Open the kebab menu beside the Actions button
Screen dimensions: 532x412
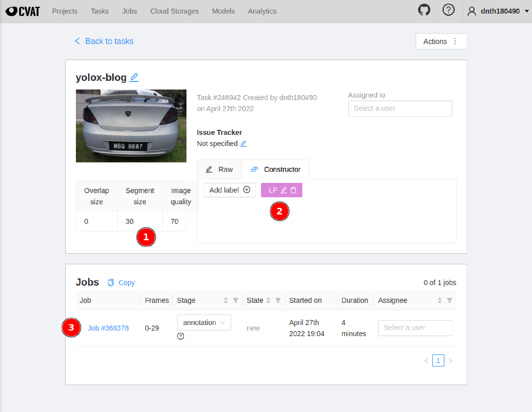point(455,41)
